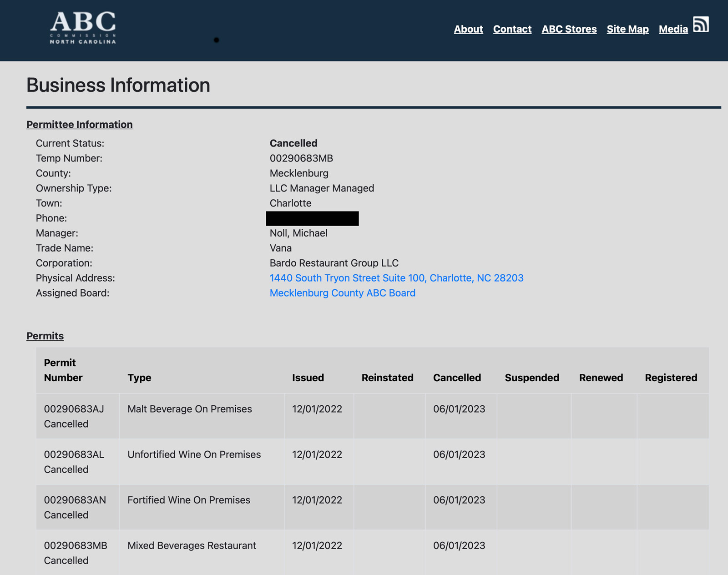Click the Cancelled column header
The image size is (728, 575).
click(x=457, y=378)
